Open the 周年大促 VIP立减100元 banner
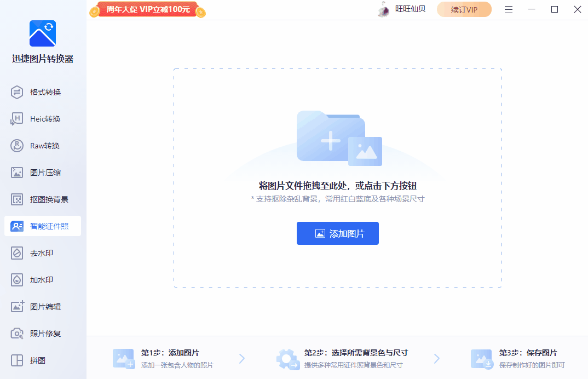The width and height of the screenshot is (588, 379). point(148,9)
